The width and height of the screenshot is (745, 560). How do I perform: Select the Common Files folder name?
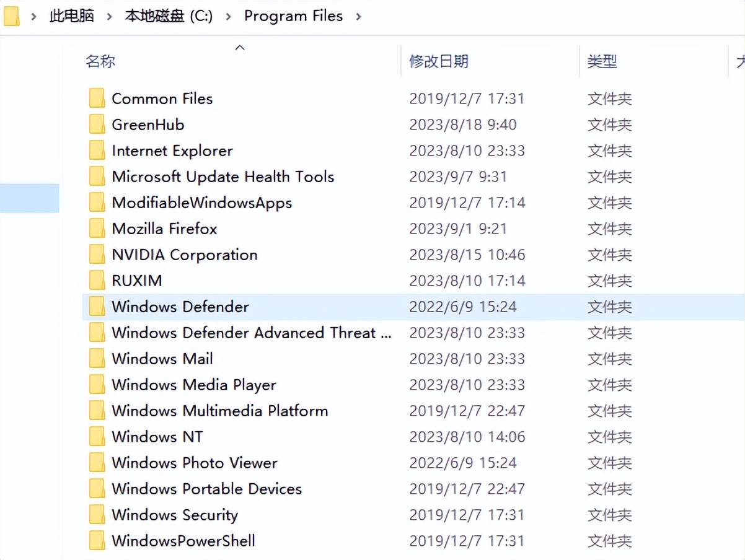pos(162,98)
